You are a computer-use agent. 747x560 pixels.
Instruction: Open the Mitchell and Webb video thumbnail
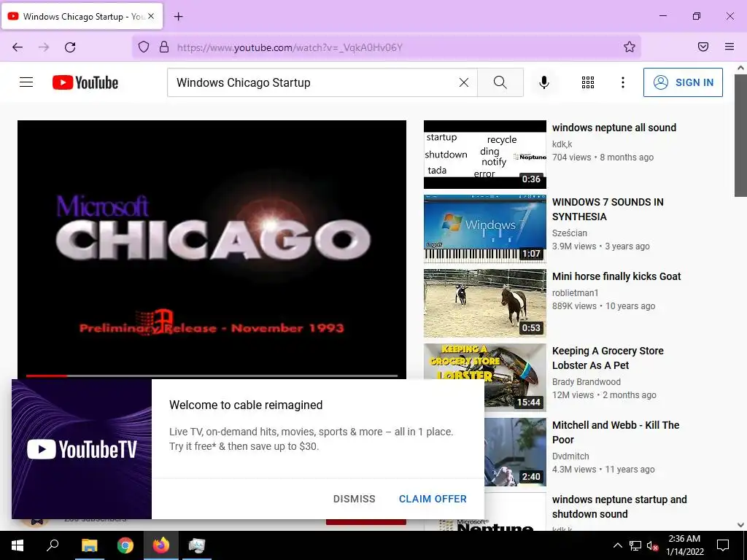pyautogui.click(x=515, y=451)
